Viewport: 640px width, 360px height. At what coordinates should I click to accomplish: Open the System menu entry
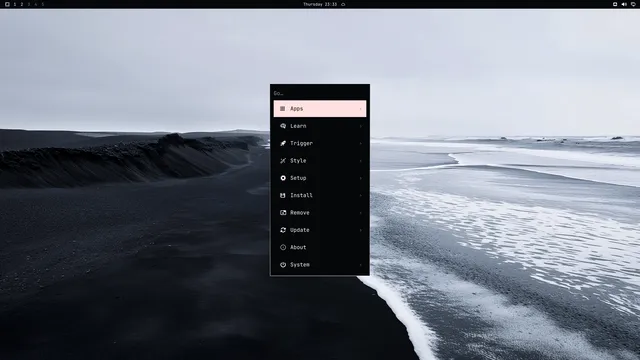[x=320, y=265]
